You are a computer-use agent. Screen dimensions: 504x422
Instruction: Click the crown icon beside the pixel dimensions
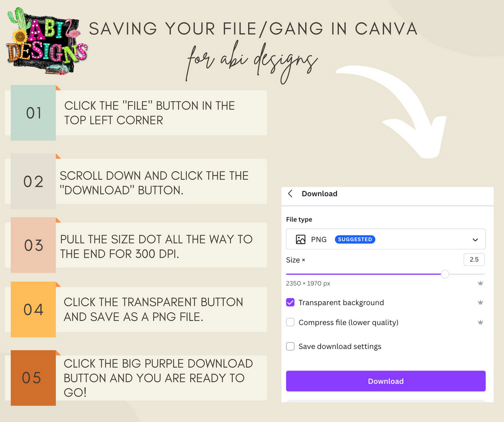[480, 283]
